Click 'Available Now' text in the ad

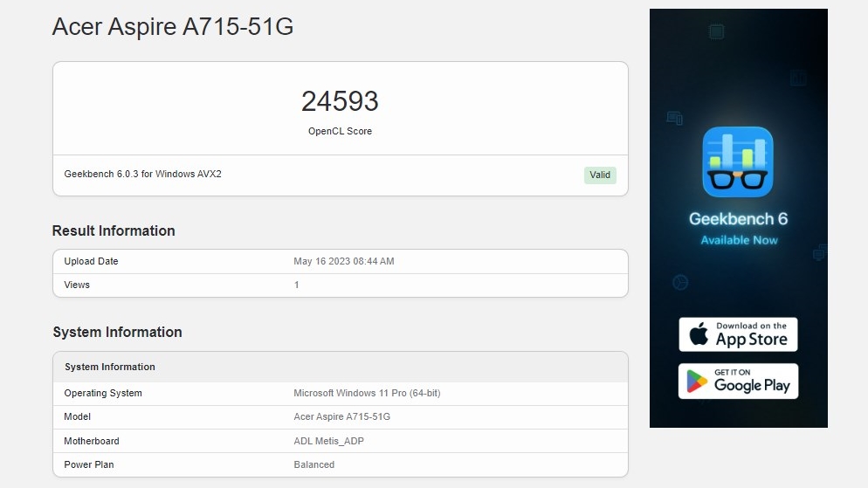[x=739, y=240]
